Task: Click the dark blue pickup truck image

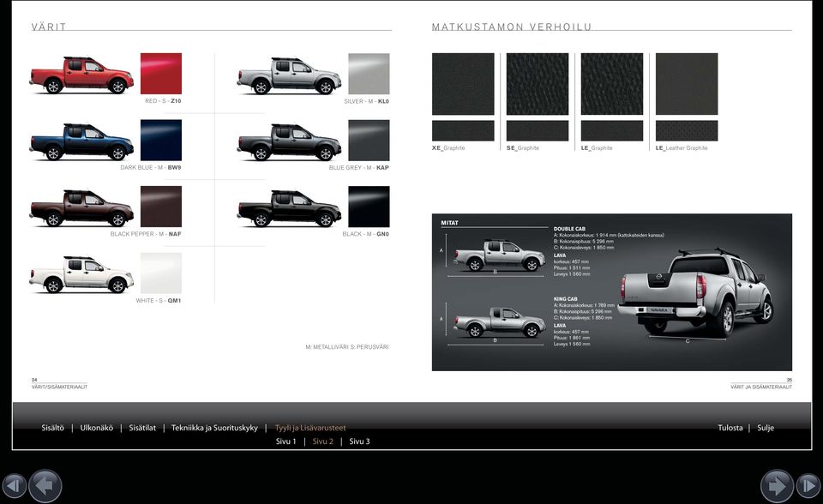Action: coord(81,141)
